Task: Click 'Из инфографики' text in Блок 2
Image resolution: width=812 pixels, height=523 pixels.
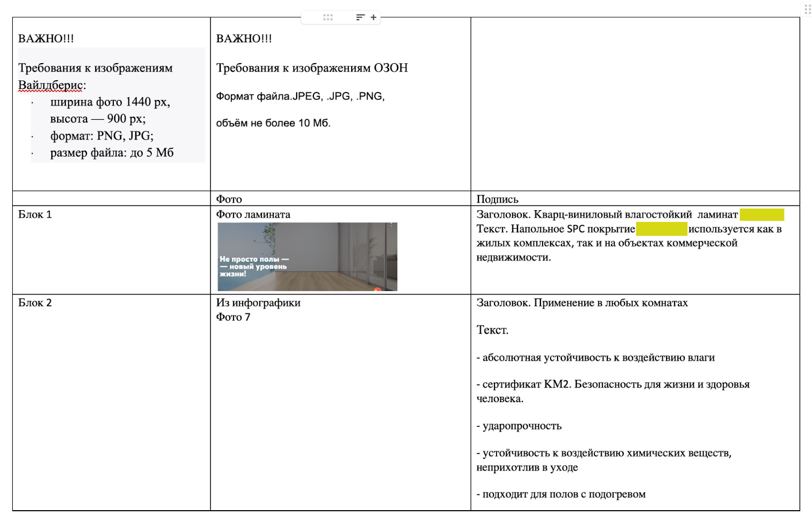Action: pyautogui.click(x=258, y=303)
